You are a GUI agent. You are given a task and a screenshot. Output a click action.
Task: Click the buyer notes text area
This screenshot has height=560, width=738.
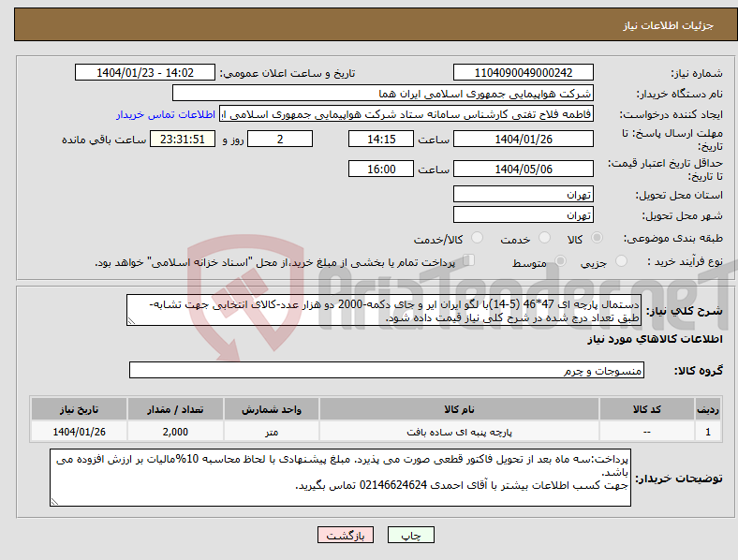pyautogui.click(x=340, y=478)
